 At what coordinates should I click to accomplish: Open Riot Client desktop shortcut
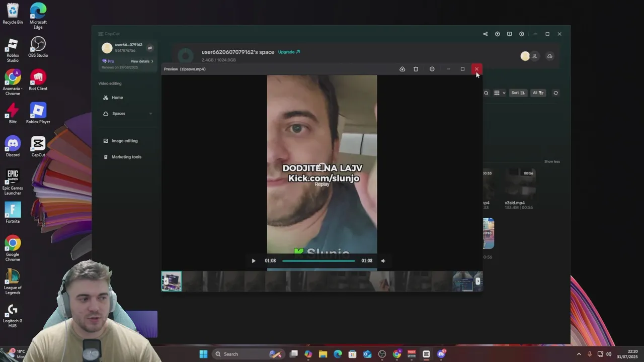(x=38, y=80)
